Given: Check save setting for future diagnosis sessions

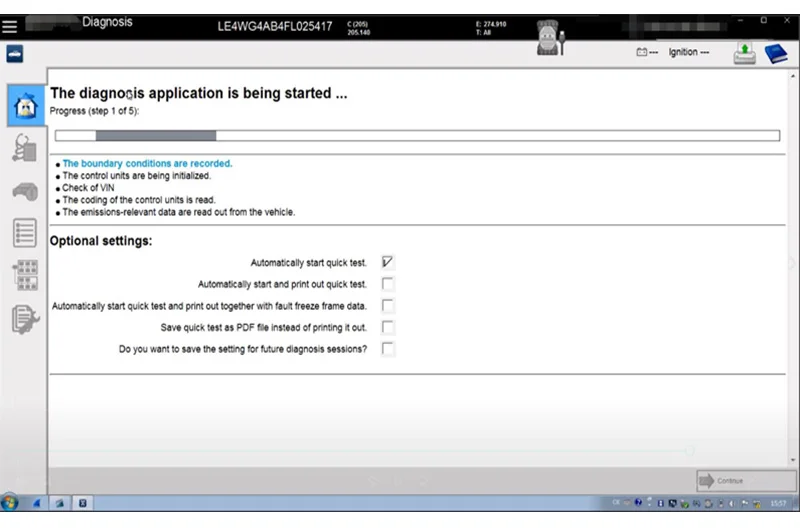Looking at the screenshot, I should (x=387, y=349).
